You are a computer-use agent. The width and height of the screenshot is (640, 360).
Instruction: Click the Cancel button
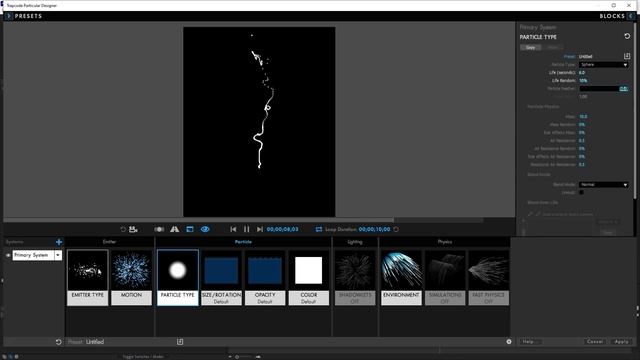point(595,342)
